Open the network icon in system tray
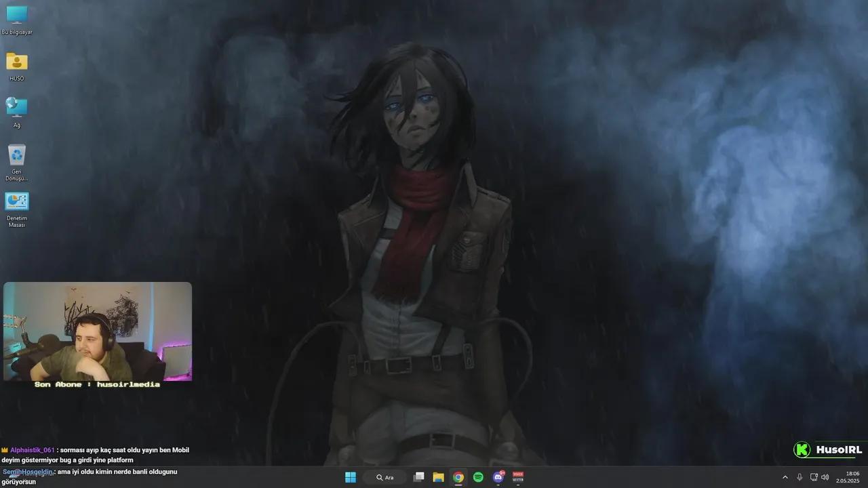868x488 pixels. [x=814, y=477]
